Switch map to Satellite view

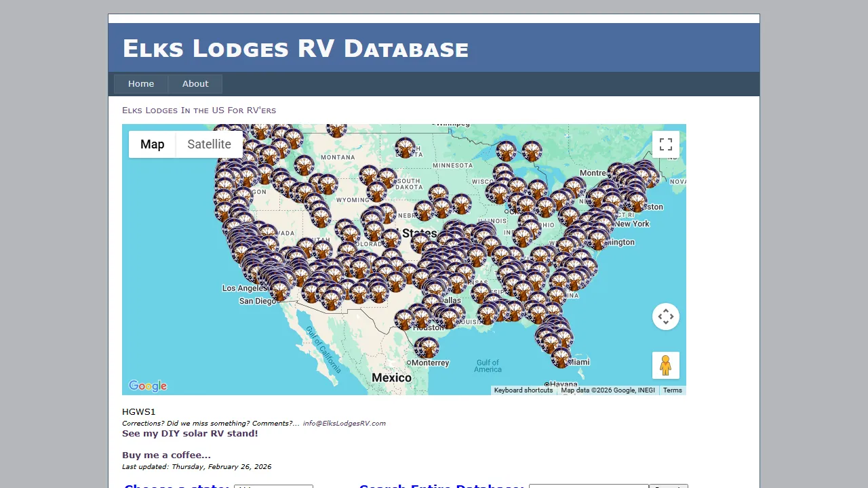click(x=209, y=144)
